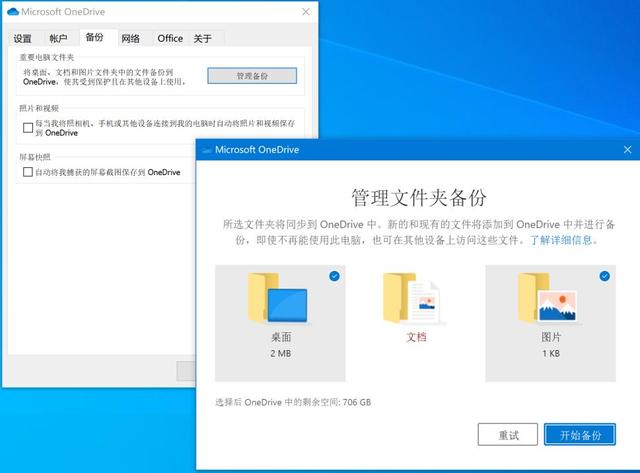Click the 1 KB size text under 图片
Image resolution: width=640 pixels, height=473 pixels.
551,353
